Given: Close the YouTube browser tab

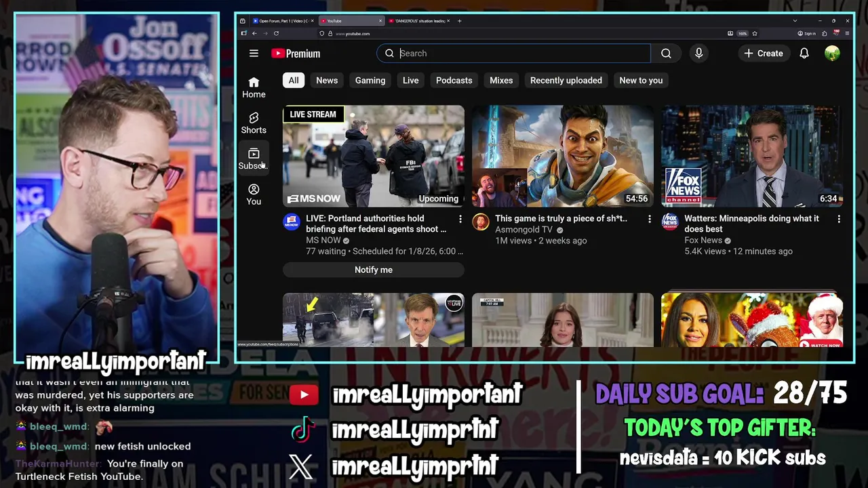Looking at the screenshot, I should (x=380, y=21).
